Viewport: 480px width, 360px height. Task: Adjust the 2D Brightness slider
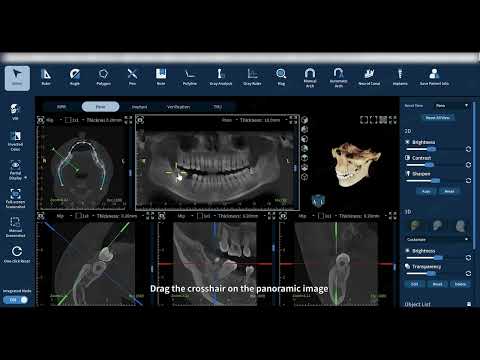[434, 149]
